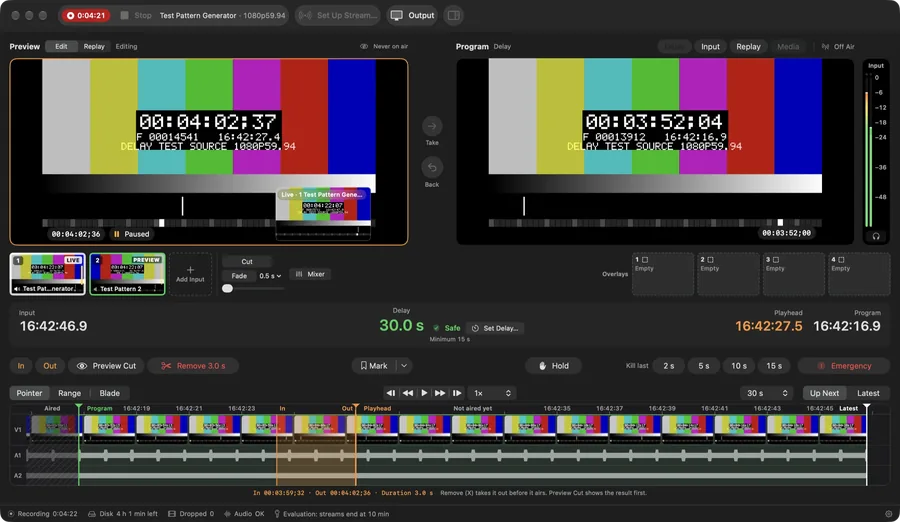This screenshot has width=900, height=522.
Task: Toggle Overlay 1 checkbox
Action: tap(645, 260)
